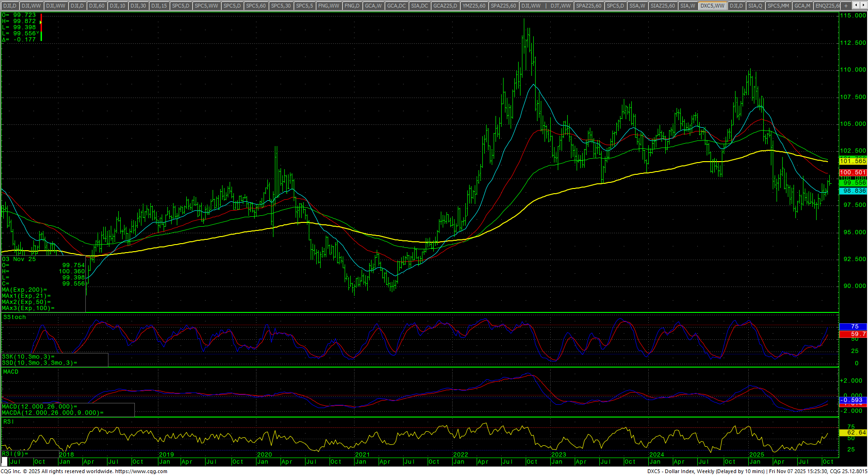
Task: Open the SIA,Q chart tab
Action: pos(755,6)
